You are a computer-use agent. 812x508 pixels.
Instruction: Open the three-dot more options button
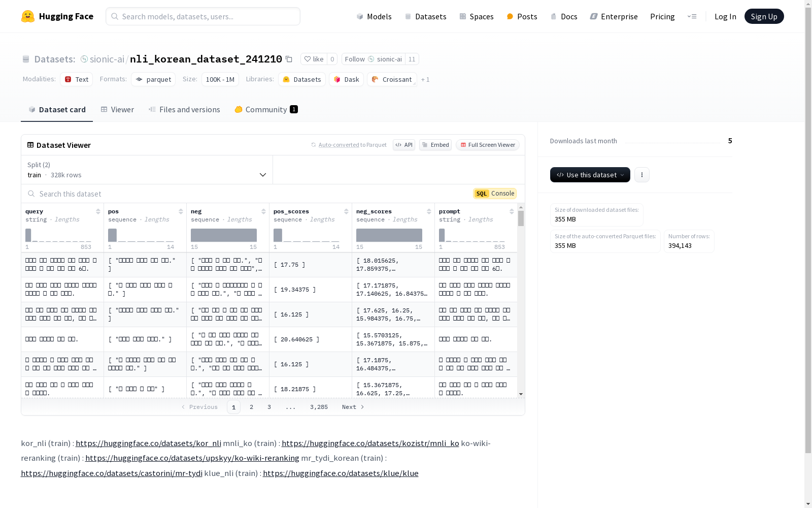click(x=642, y=175)
